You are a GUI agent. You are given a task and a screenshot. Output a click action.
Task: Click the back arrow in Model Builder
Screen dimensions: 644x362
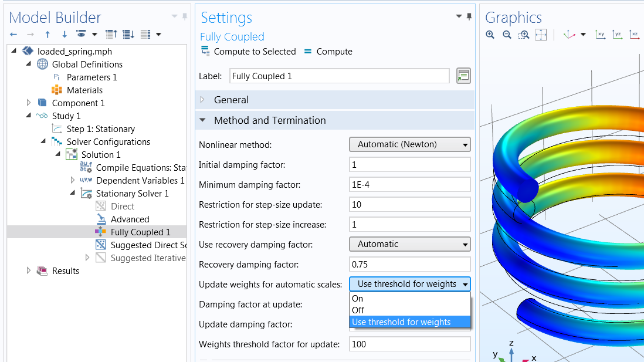click(14, 35)
